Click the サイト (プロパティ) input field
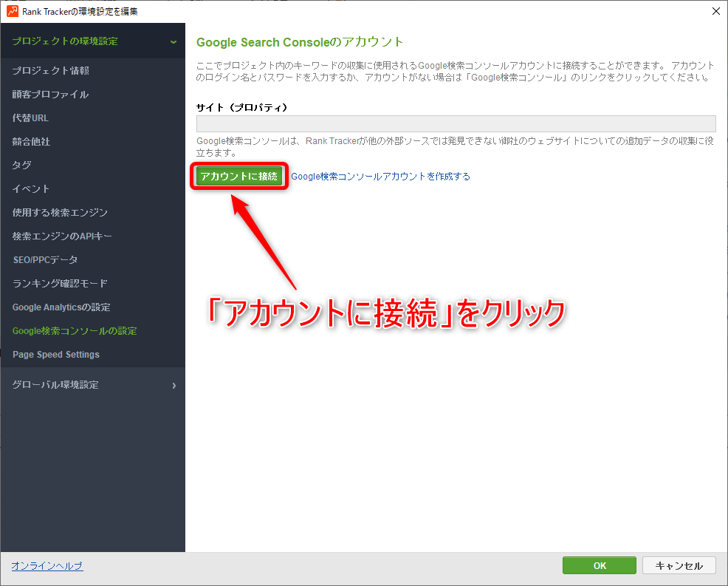The width and height of the screenshot is (728, 586). pyautogui.click(x=456, y=123)
